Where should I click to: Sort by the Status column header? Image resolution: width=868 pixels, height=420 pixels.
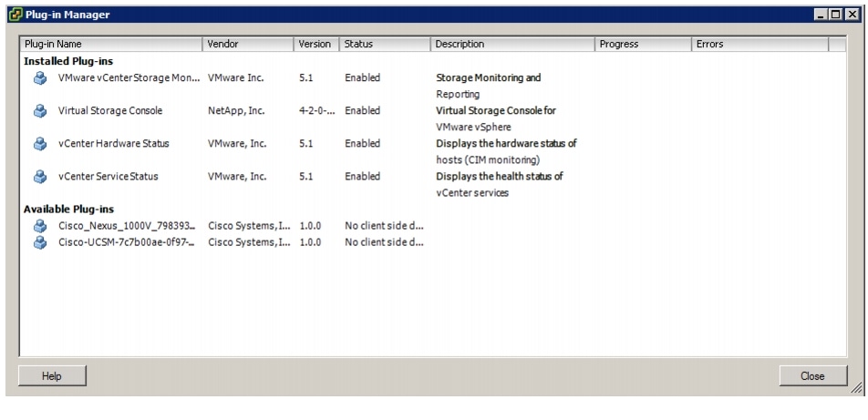(386, 45)
